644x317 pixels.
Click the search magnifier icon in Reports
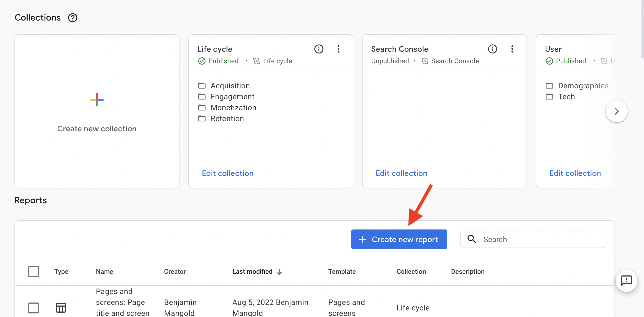(471, 239)
